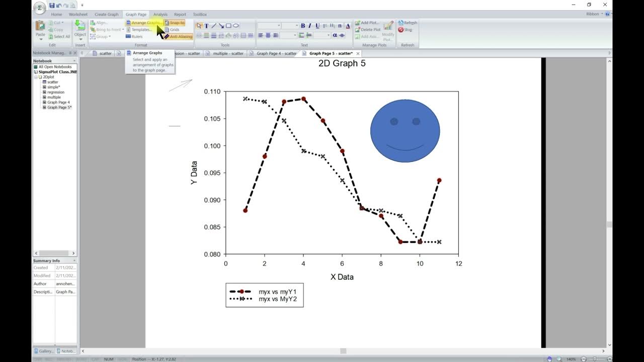The height and width of the screenshot is (362, 644).
Task: Show Rulers on the graph page
Action: pyautogui.click(x=134, y=37)
